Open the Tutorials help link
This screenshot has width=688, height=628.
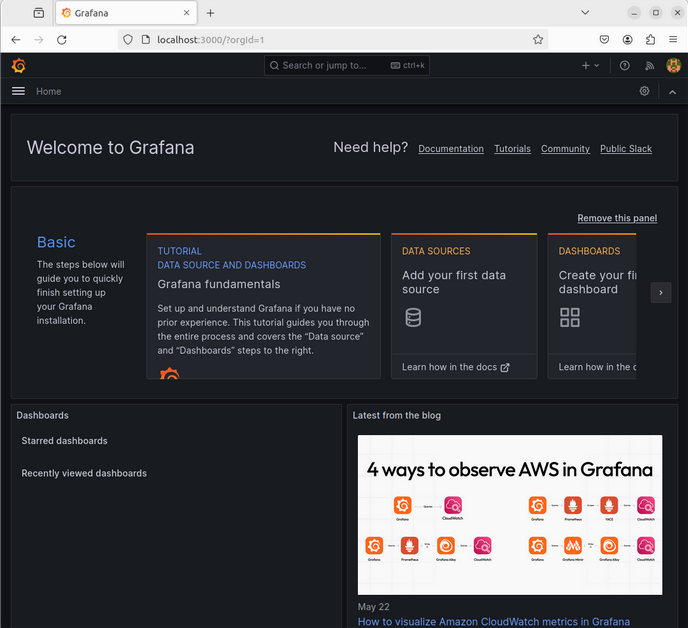(512, 149)
